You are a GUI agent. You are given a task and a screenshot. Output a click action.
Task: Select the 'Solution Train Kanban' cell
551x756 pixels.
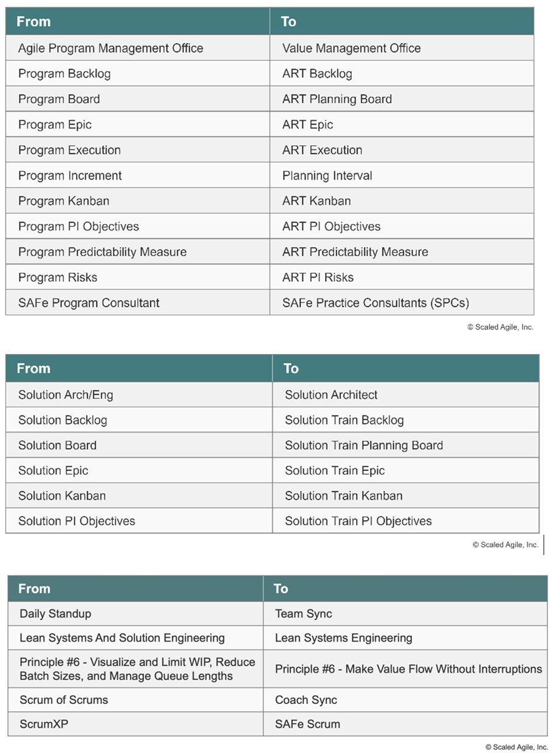click(406, 495)
